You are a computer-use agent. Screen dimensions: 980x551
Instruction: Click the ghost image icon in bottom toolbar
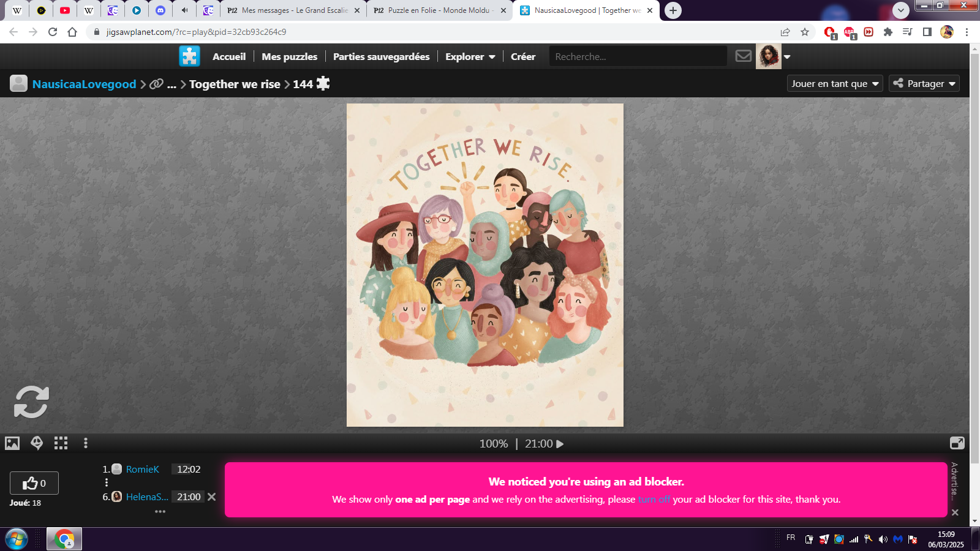click(x=37, y=443)
